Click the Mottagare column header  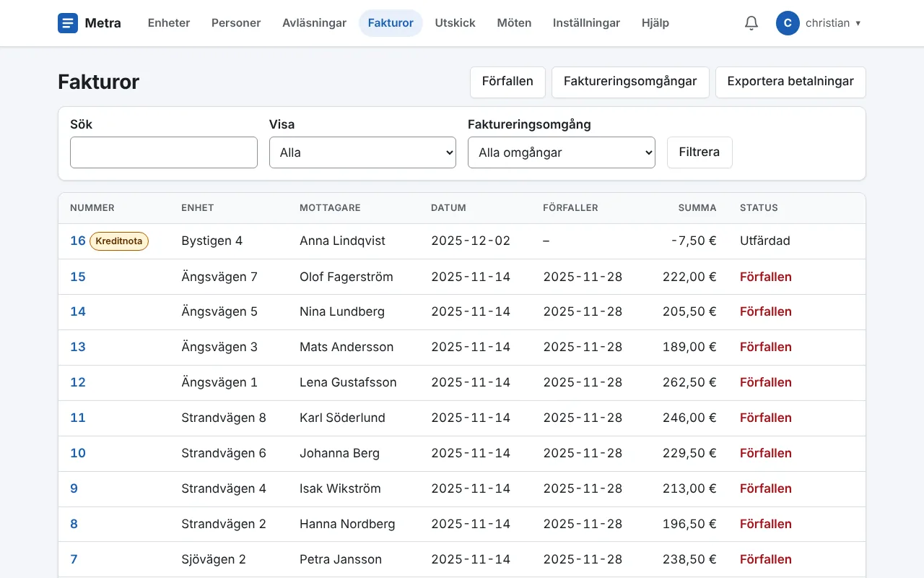(x=330, y=207)
